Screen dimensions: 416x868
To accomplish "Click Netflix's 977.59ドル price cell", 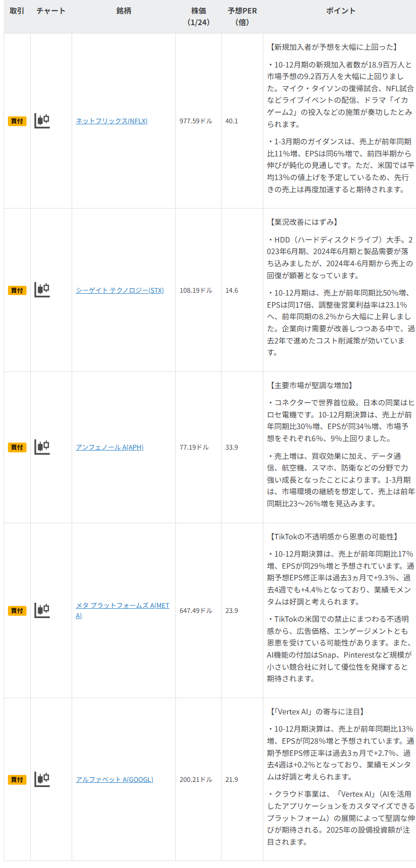I will click(196, 121).
